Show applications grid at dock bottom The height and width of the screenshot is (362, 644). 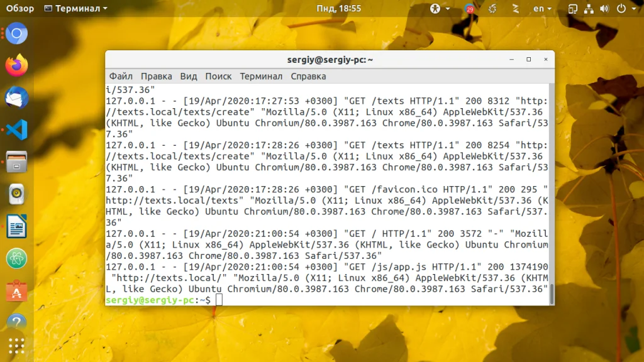coord(16,346)
